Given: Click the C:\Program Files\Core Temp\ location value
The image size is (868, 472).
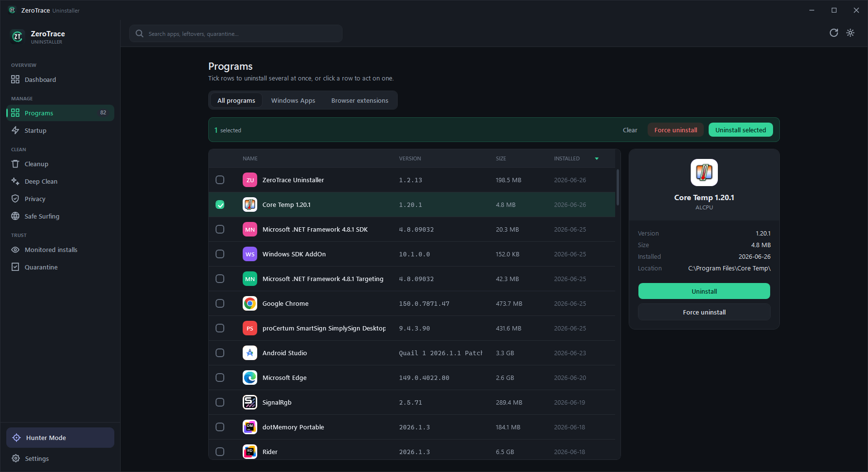Looking at the screenshot, I should coord(729,268).
